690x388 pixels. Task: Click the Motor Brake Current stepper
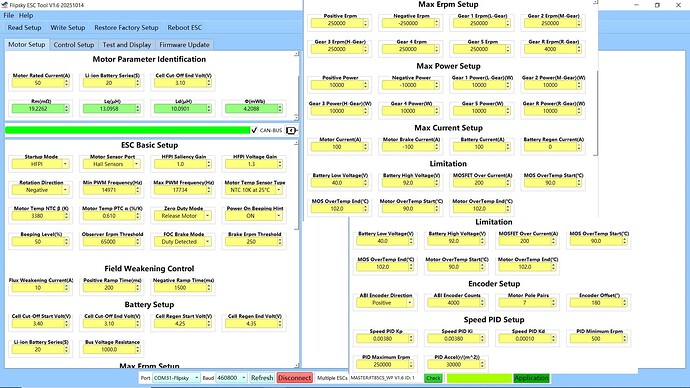tap(437, 147)
